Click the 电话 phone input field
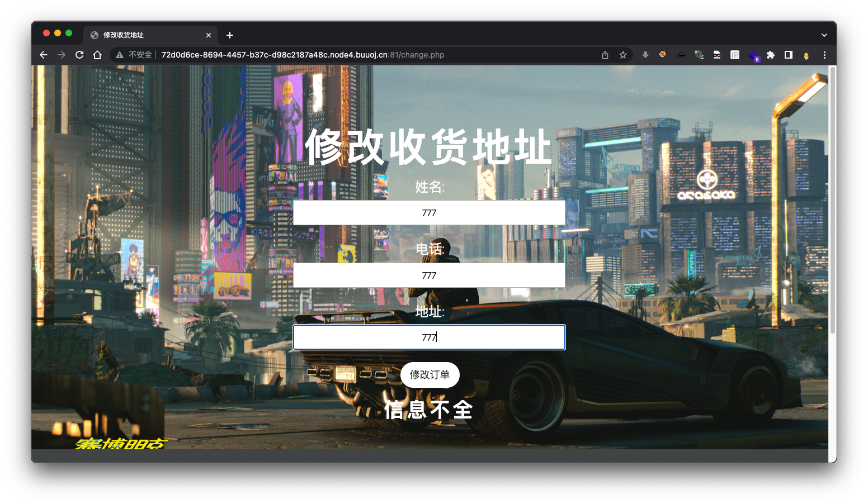The height and width of the screenshot is (504, 868). coord(429,275)
